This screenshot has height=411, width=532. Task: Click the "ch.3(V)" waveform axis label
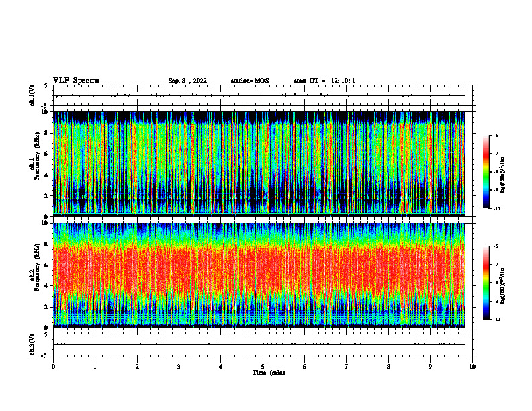32,345
